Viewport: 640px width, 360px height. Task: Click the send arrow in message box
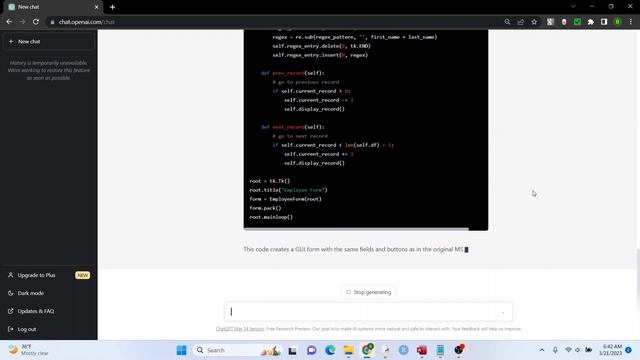pyautogui.click(x=503, y=312)
